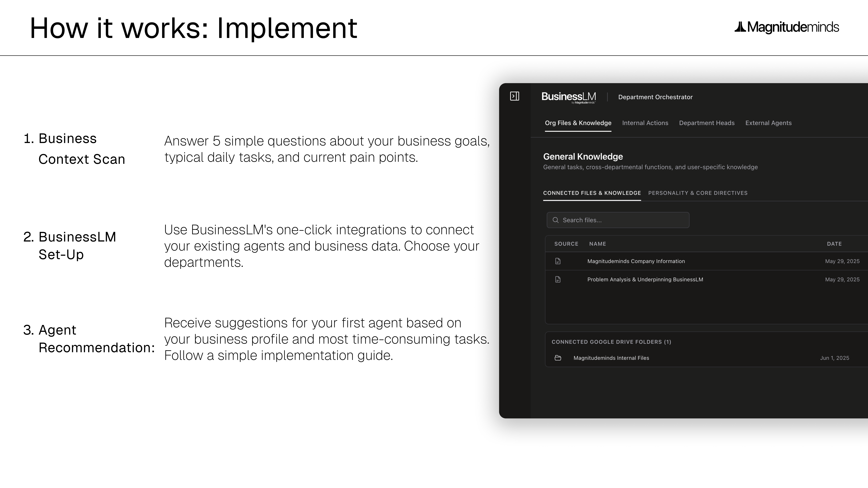Click the NAME column header
This screenshot has width=868, height=488.
point(598,244)
